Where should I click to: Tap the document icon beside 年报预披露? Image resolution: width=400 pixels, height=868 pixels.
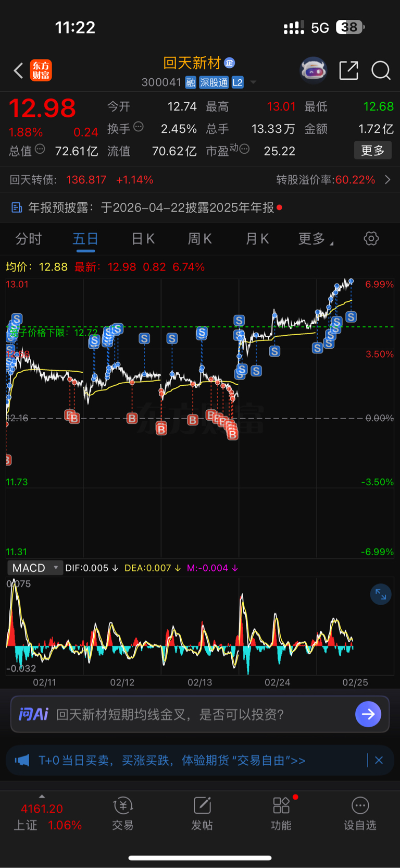[17, 207]
